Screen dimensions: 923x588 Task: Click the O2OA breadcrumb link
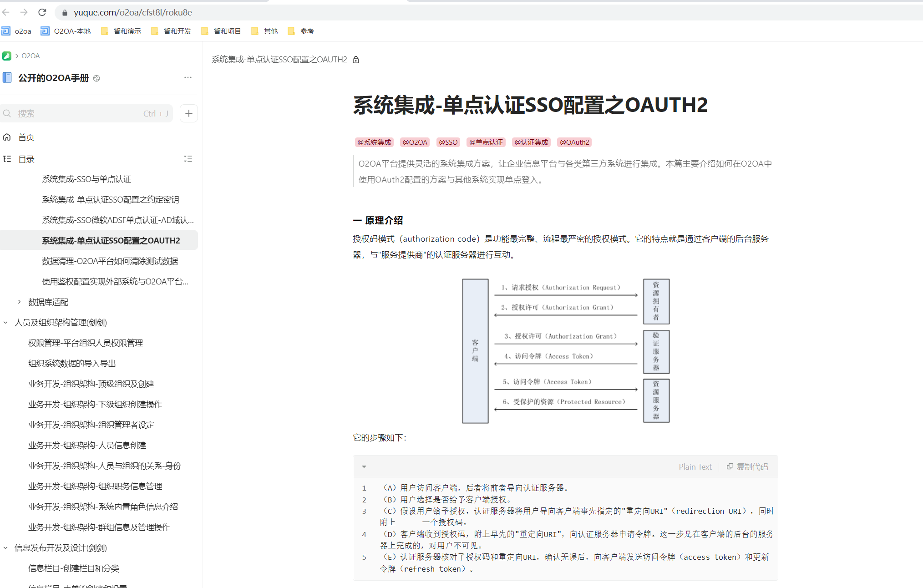(30, 56)
